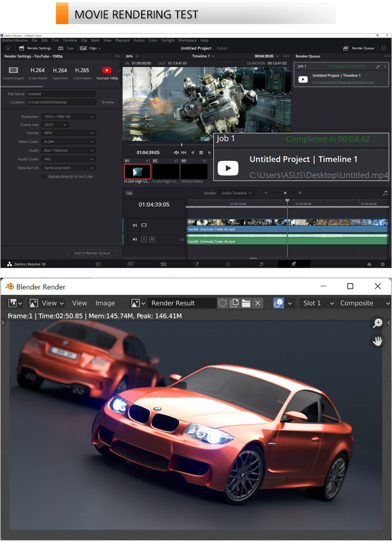Open the File menu in DaVinci Resolve
The height and width of the screenshot is (543, 392).
(35, 40)
